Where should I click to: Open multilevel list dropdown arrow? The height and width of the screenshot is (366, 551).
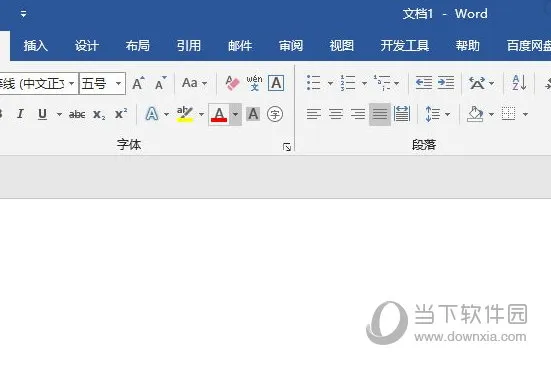pyautogui.click(x=396, y=83)
